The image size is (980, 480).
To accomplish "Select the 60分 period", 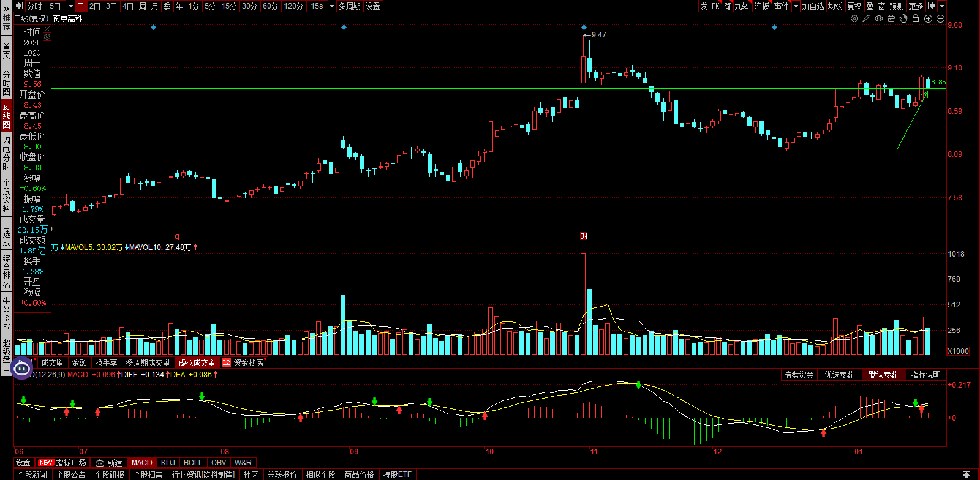I will click(x=270, y=6).
